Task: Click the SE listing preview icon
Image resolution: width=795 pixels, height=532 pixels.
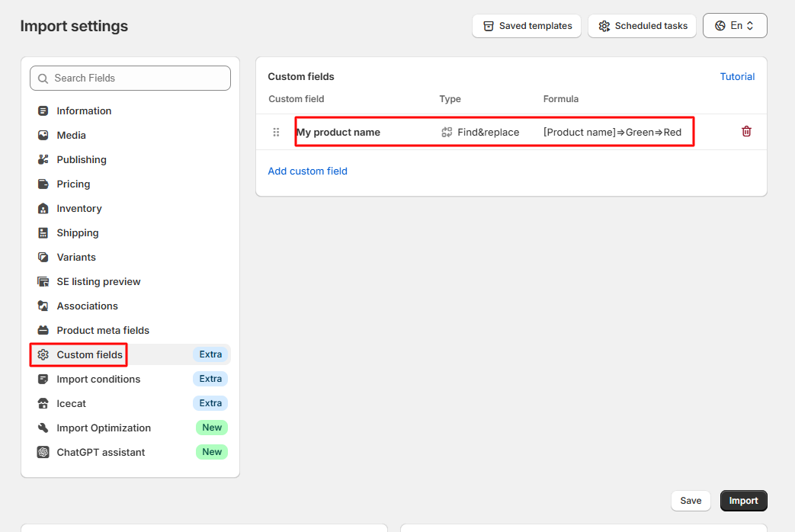Action: tap(43, 281)
